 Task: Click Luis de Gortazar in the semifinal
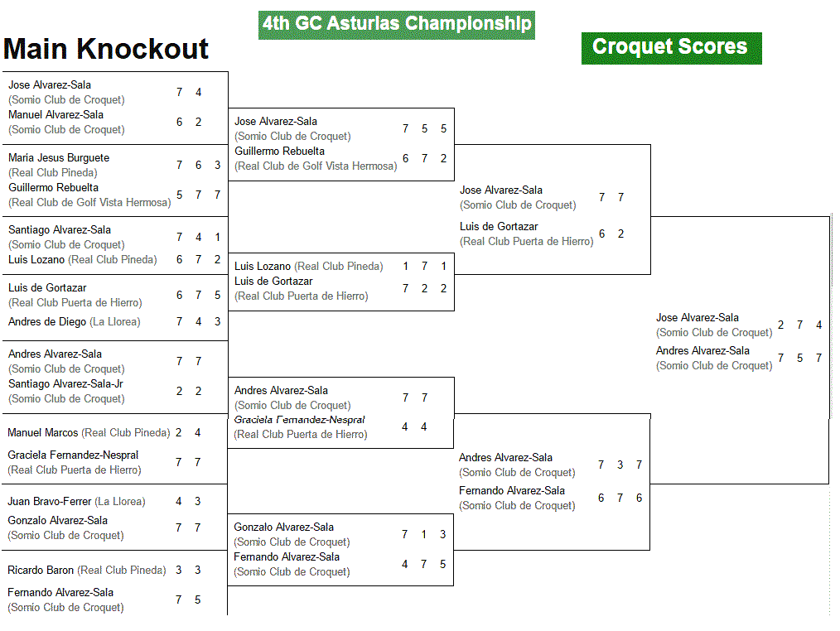click(x=499, y=227)
